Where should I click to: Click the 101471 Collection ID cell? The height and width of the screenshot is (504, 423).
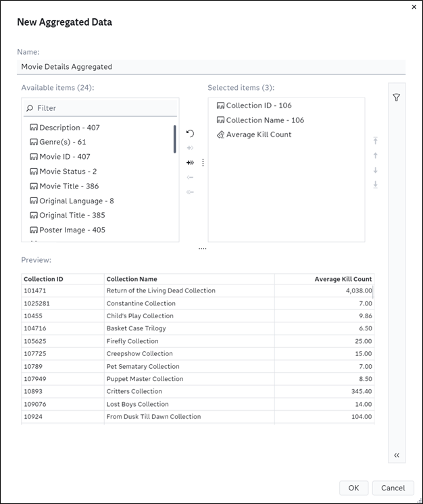[63, 291]
